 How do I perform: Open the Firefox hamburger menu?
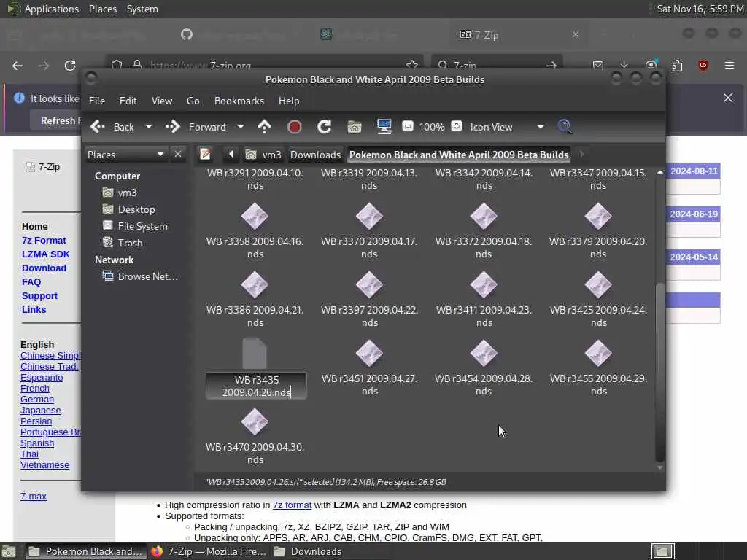tap(729, 65)
